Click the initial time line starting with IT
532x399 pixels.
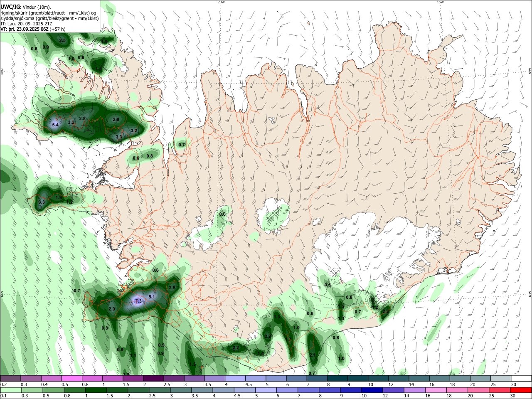[26, 24]
